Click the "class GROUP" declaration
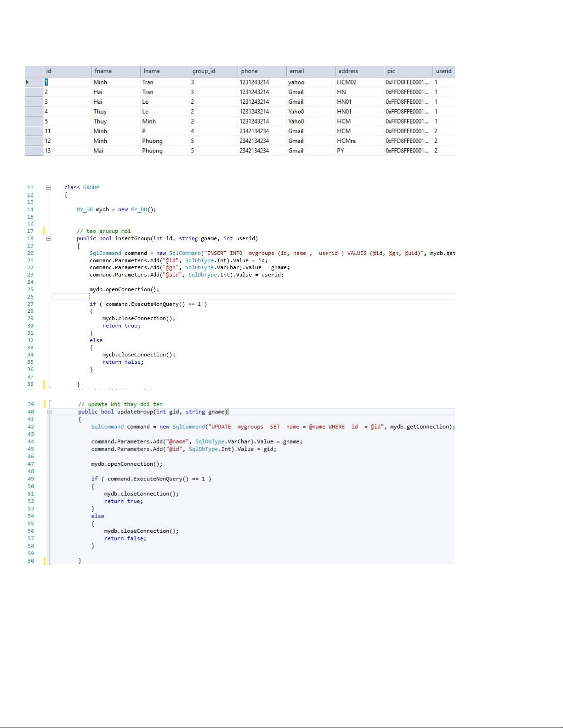Viewport: 563px width, 728px height. coord(82,187)
